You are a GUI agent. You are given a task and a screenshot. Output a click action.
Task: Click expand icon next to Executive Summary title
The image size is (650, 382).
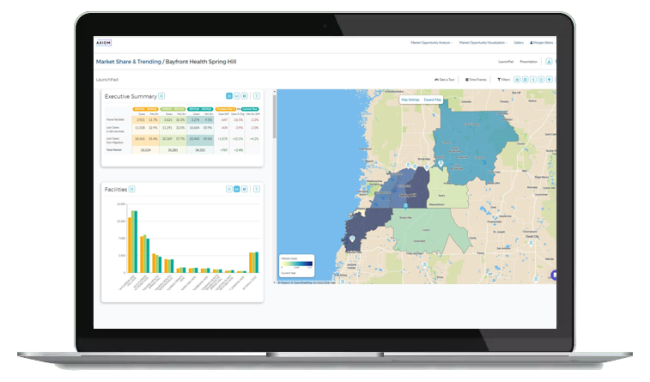coord(162,96)
